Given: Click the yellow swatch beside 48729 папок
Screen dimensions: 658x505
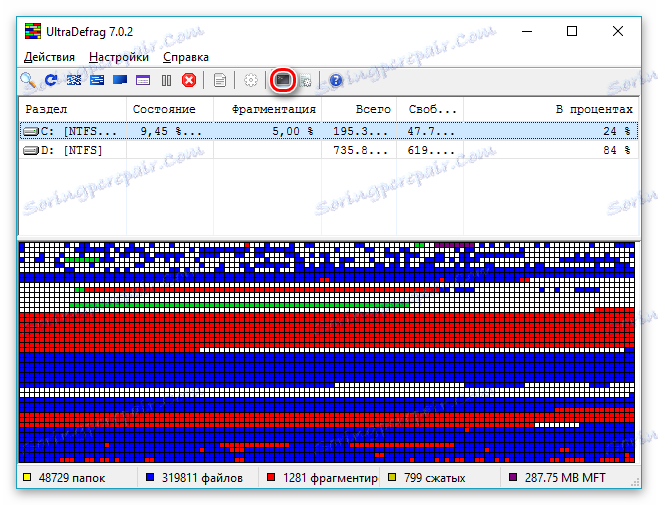Looking at the screenshot, I should (x=27, y=477).
